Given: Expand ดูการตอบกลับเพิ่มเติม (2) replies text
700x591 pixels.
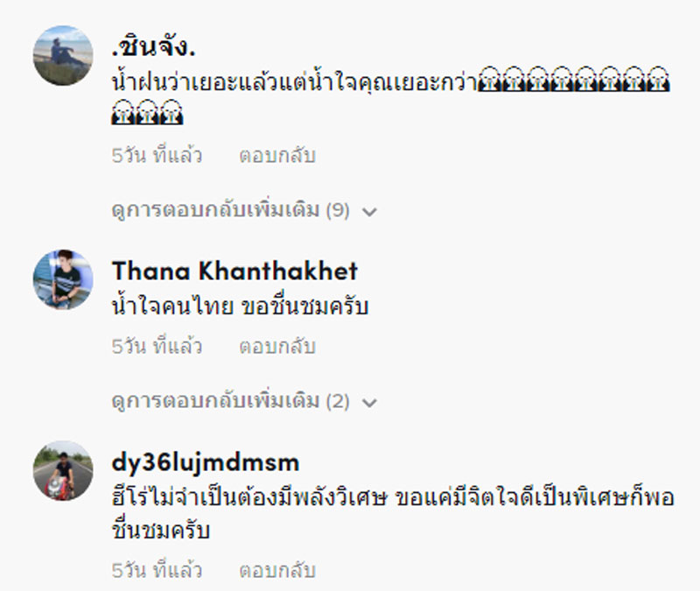Looking at the screenshot, I should click(230, 401).
